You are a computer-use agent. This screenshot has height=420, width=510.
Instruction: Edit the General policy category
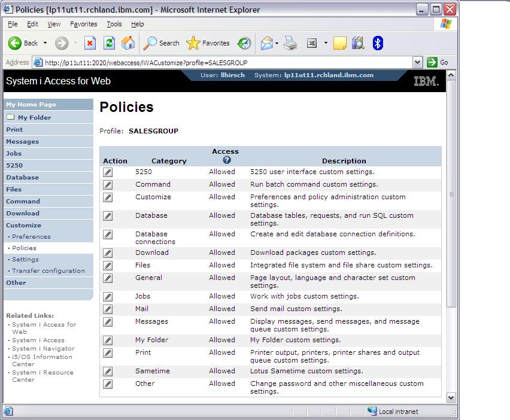coord(108,278)
